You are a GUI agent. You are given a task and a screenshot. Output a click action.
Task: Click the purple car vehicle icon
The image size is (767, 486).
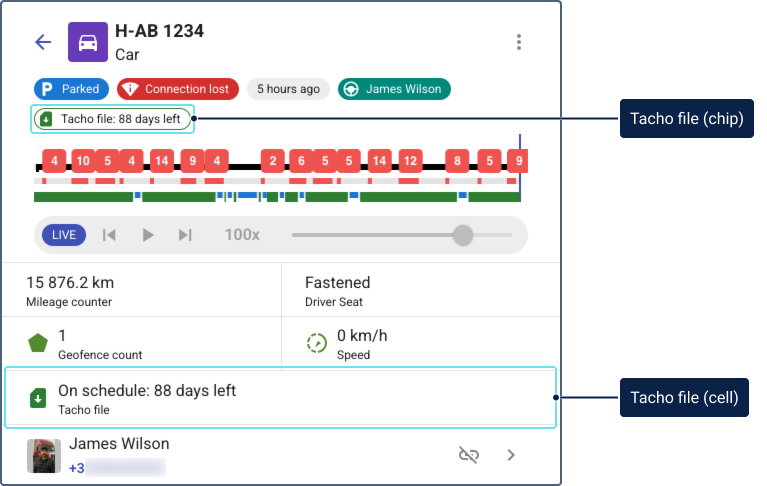pos(88,42)
